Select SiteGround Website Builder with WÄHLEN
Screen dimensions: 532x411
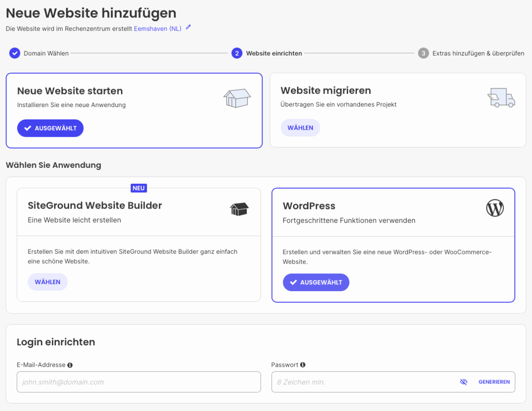coord(47,281)
